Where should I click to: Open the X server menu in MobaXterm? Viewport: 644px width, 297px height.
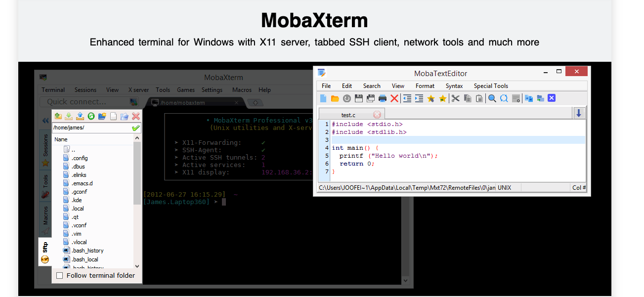coord(138,90)
